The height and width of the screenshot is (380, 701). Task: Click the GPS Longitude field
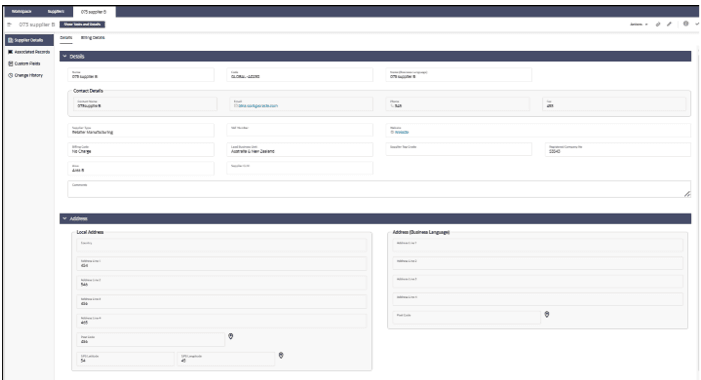pos(226,359)
